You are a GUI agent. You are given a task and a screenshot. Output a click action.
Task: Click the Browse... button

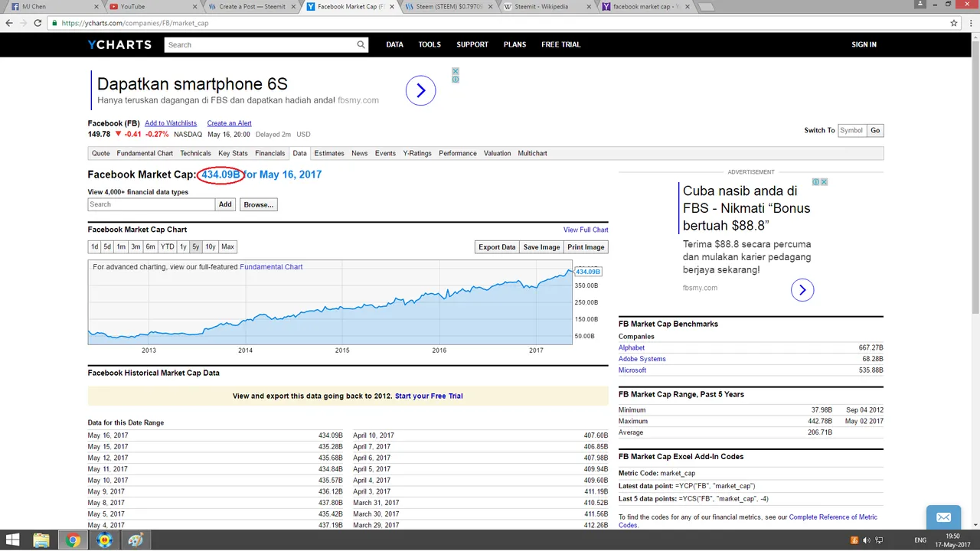click(258, 204)
